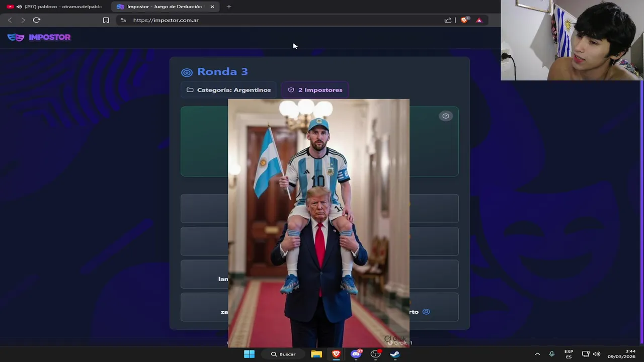Open the Windows Start menu
Image resolution: width=644 pixels, height=362 pixels.
click(249, 354)
